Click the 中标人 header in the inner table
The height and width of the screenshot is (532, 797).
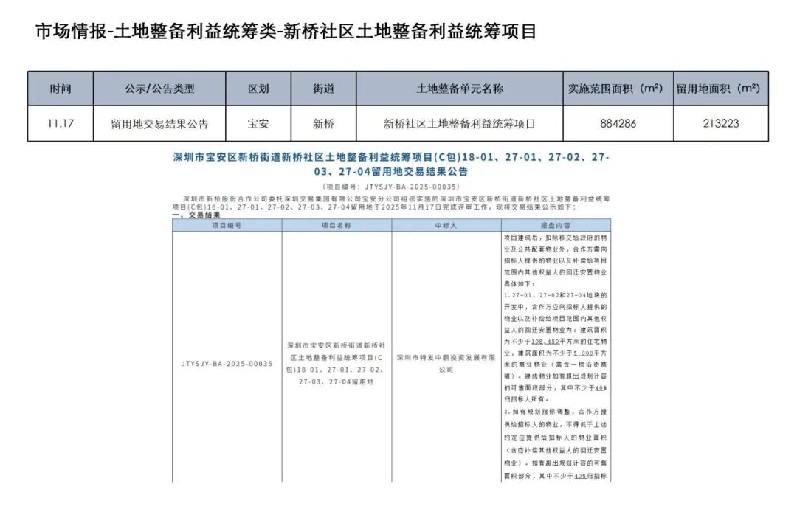pyautogui.click(x=446, y=225)
